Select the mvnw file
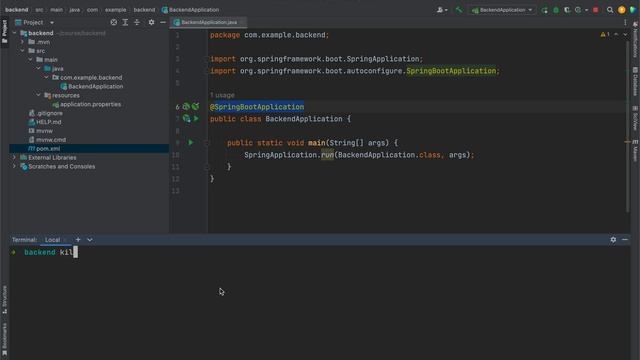This screenshot has width=640, height=360. coord(40,131)
